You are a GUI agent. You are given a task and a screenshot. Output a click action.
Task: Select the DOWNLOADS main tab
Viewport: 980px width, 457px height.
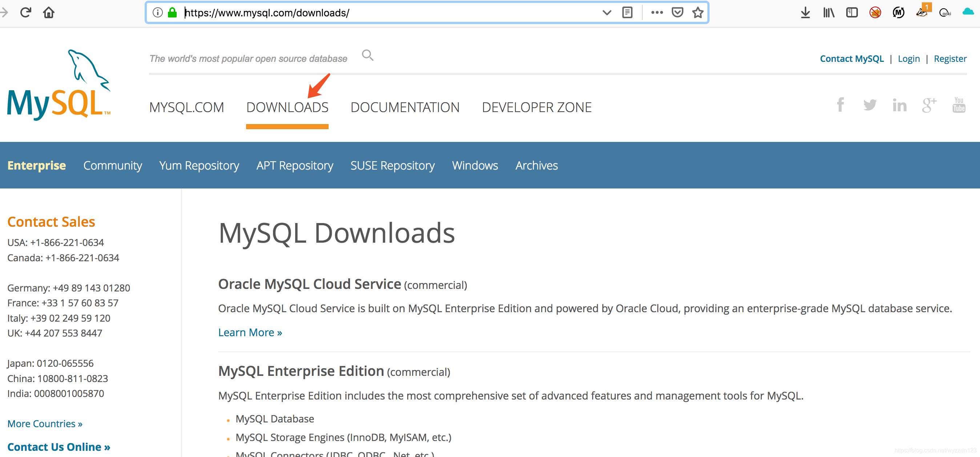pos(287,107)
